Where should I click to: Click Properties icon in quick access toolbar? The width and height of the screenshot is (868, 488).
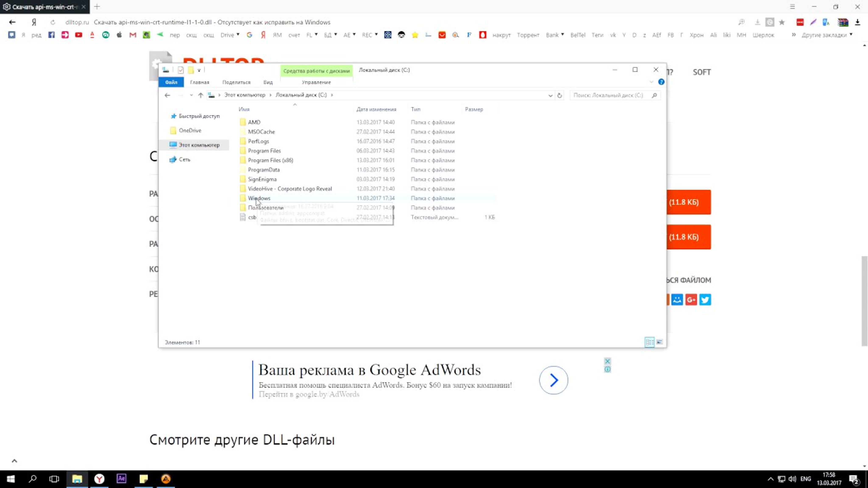coord(181,70)
